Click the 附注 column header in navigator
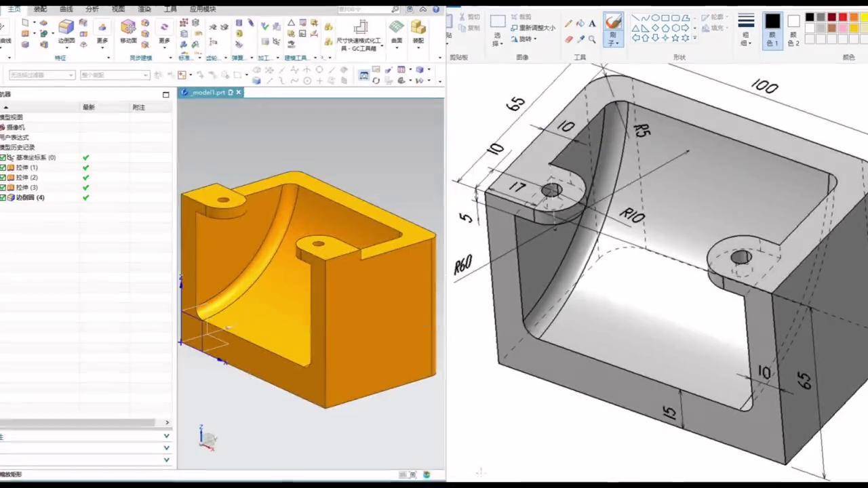The height and width of the screenshot is (488, 868). (139, 108)
